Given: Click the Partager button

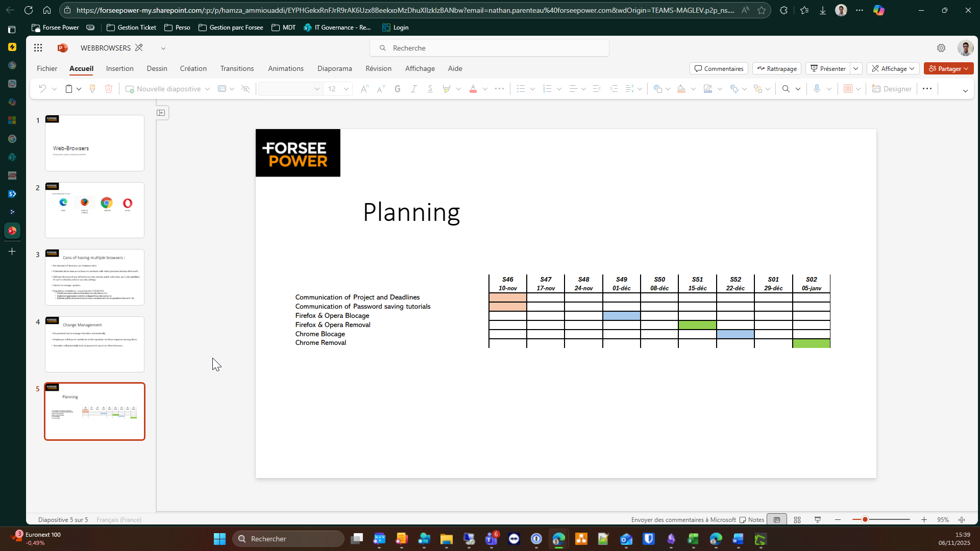Looking at the screenshot, I should point(948,68).
